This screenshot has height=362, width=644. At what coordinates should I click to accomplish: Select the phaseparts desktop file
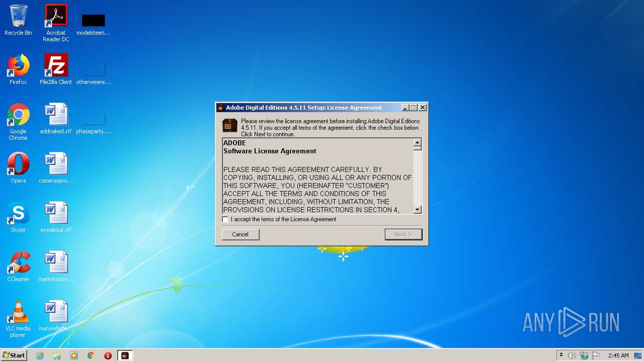tap(94, 124)
